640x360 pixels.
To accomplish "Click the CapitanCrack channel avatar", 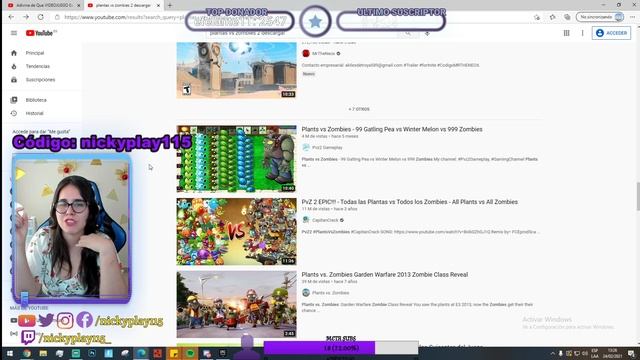I will click(306, 220).
